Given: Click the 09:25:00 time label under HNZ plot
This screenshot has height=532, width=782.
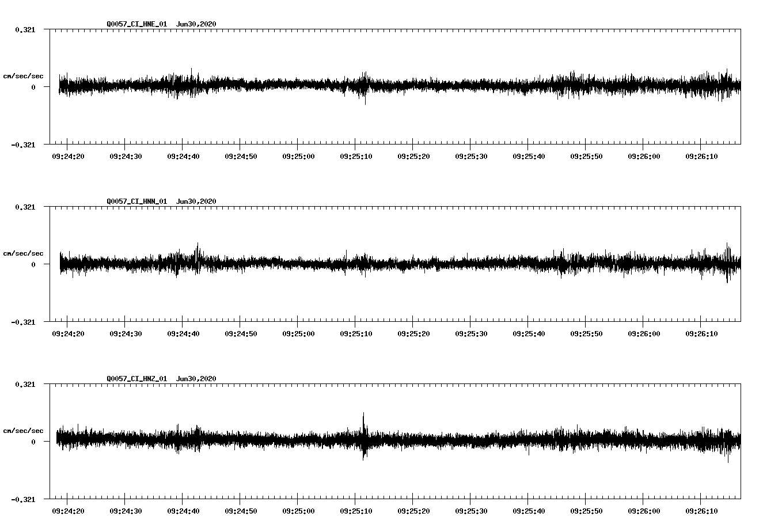Looking at the screenshot, I should tap(298, 511).
